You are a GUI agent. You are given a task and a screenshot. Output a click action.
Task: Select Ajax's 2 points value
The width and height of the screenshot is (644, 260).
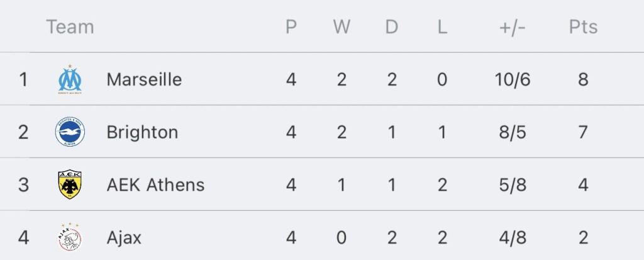pyautogui.click(x=583, y=238)
